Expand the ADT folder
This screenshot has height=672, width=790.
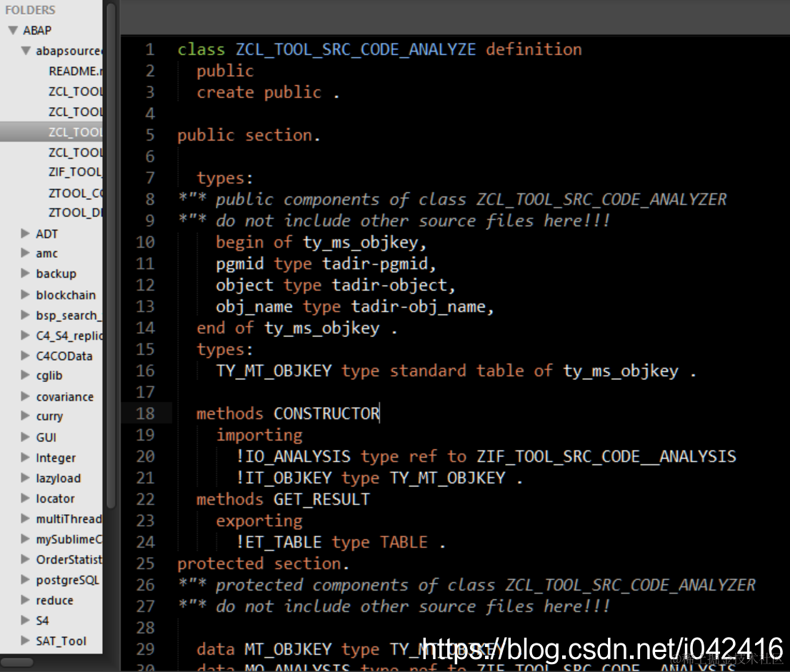point(25,234)
